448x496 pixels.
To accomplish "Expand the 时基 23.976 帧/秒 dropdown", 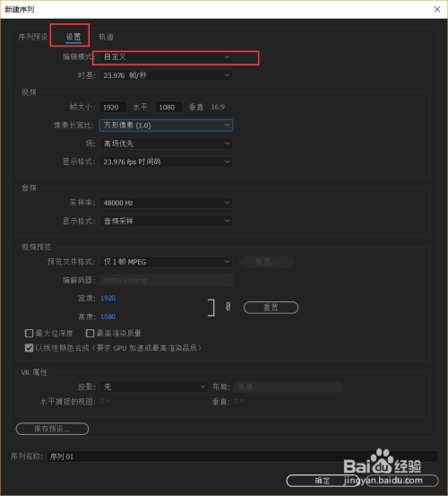I will coord(166,75).
